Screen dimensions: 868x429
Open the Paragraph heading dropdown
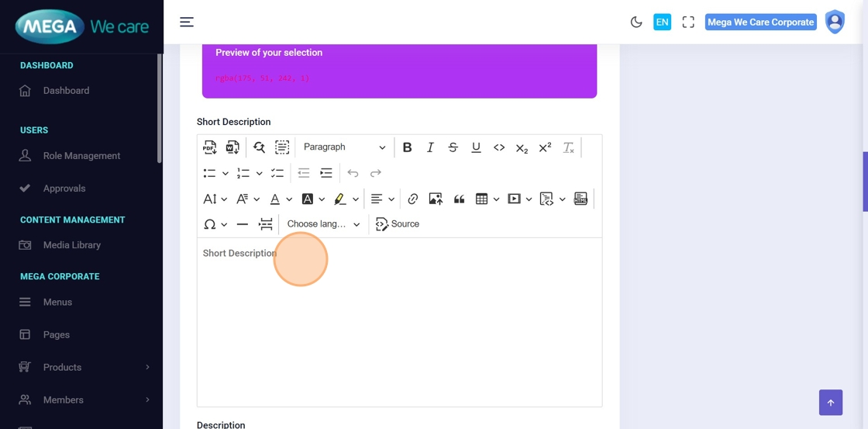coord(344,147)
